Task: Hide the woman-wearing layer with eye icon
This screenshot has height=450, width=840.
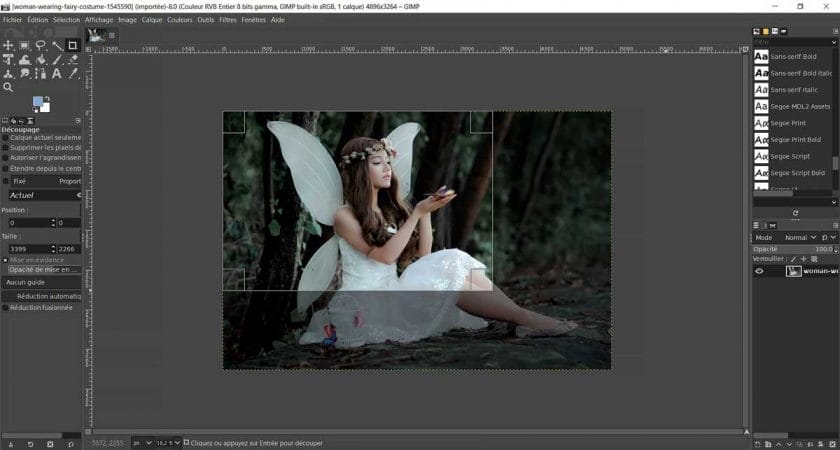Action: point(759,271)
